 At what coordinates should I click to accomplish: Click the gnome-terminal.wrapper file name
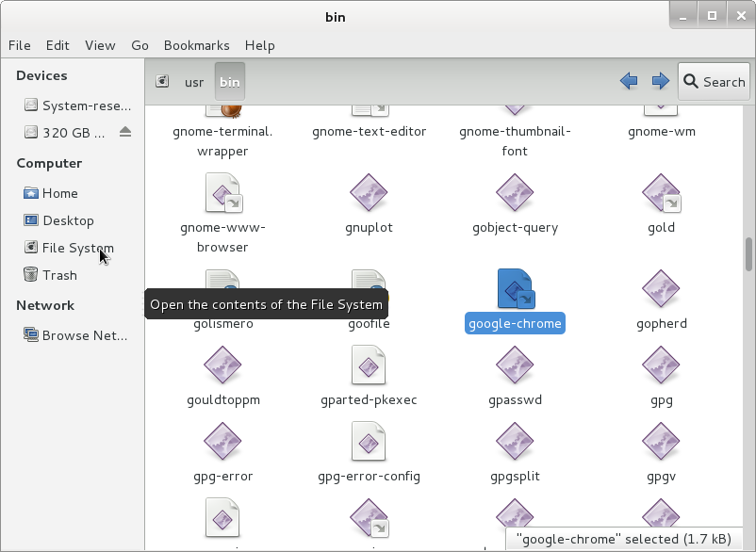[222, 141]
